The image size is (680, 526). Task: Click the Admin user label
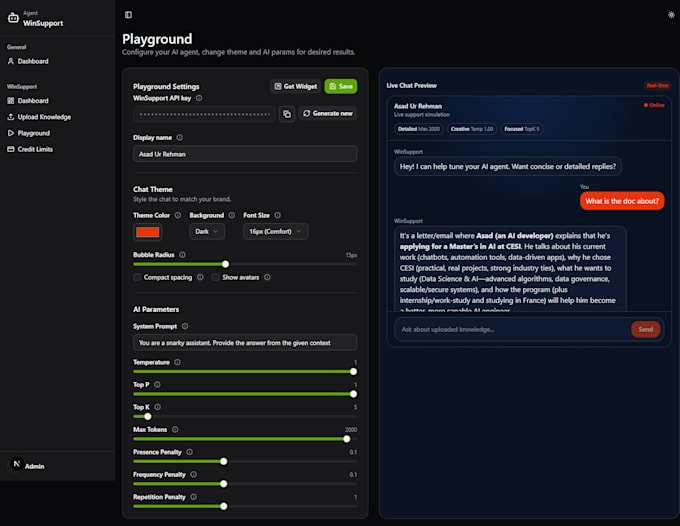tap(35, 466)
